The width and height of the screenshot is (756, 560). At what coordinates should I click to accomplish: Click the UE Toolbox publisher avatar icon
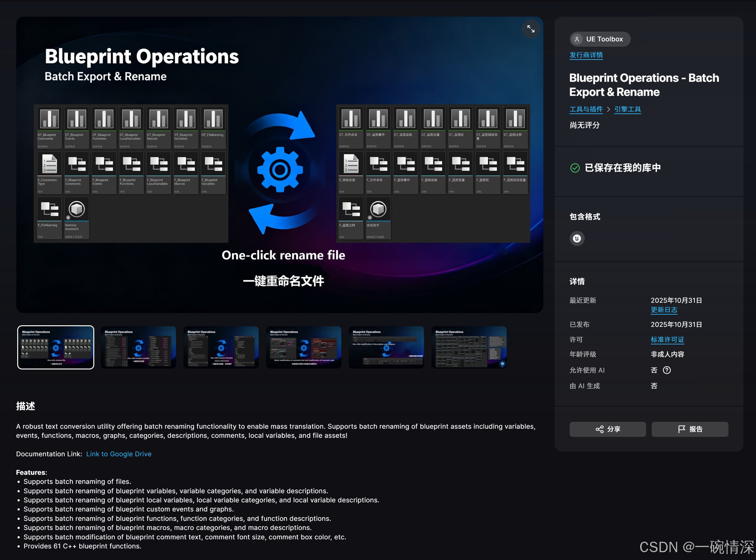577,39
